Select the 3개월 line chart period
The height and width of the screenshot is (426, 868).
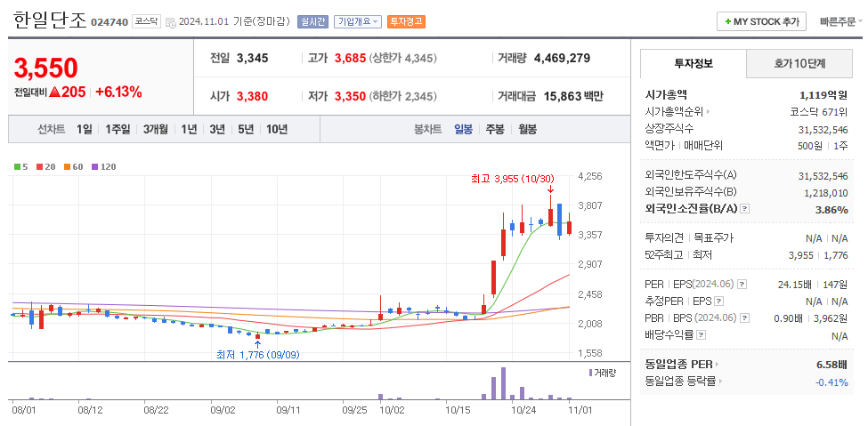pyautogui.click(x=155, y=130)
